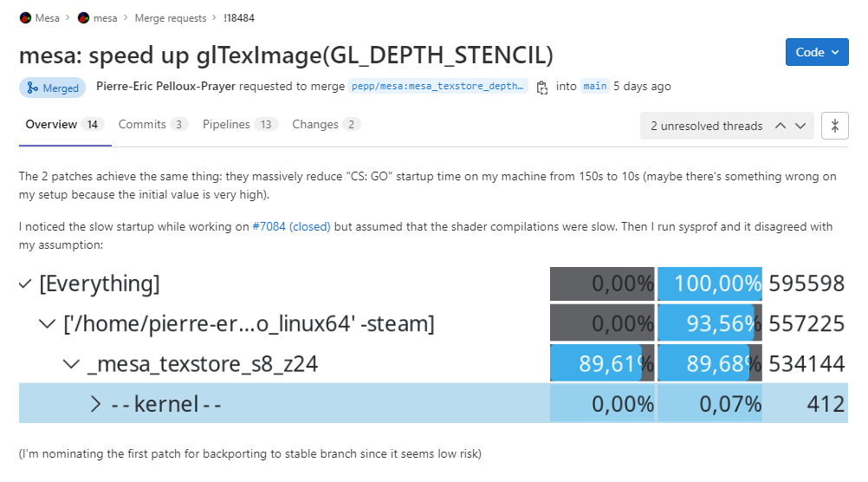Click the Mesa group avatar icon
Image resolution: width=868 pixels, height=482 pixels.
tap(25, 17)
